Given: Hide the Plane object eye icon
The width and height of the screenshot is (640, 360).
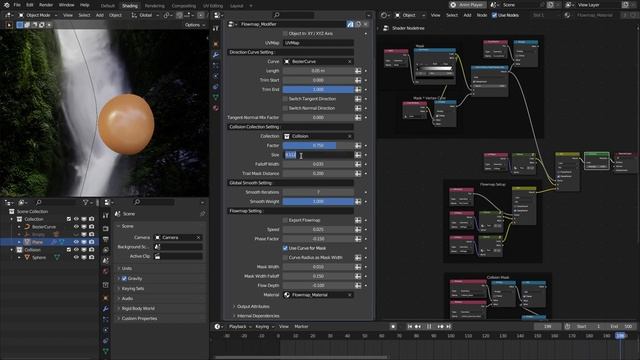Looking at the screenshot, I should [76, 242].
